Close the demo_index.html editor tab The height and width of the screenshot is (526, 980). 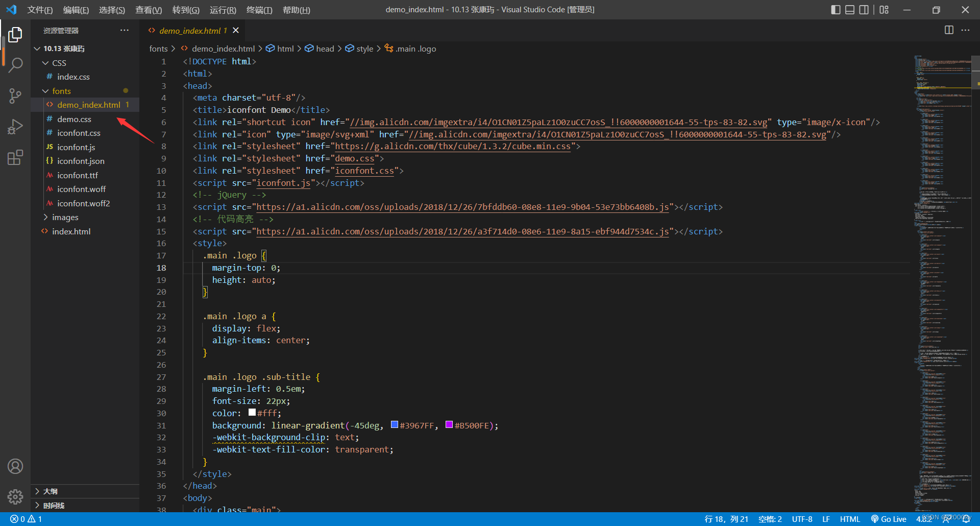[x=236, y=30]
